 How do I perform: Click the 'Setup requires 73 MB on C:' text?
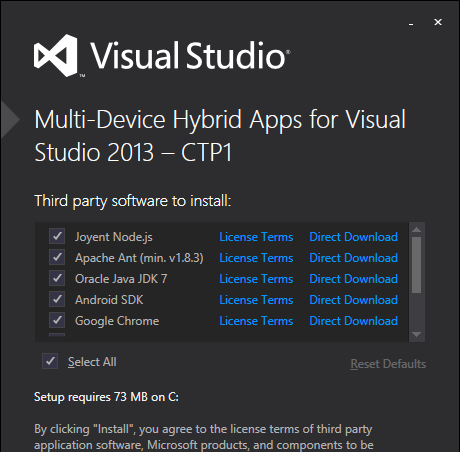pos(106,397)
